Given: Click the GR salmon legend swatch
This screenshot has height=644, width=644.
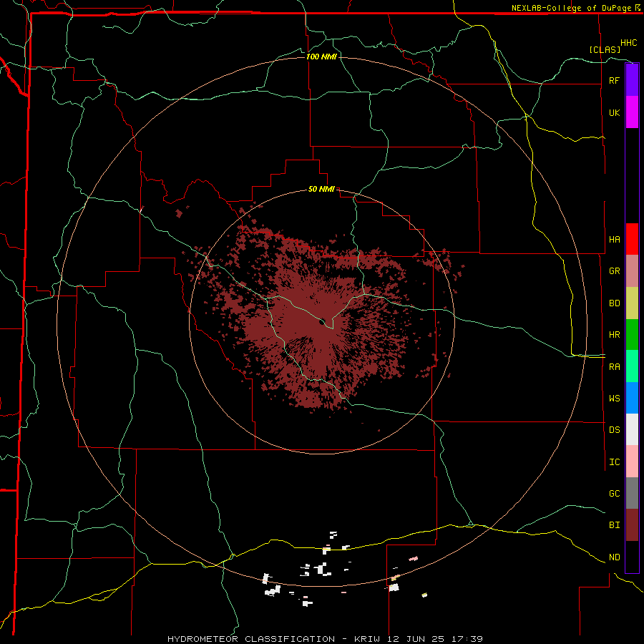Looking at the screenshot, I should pyautogui.click(x=632, y=271).
